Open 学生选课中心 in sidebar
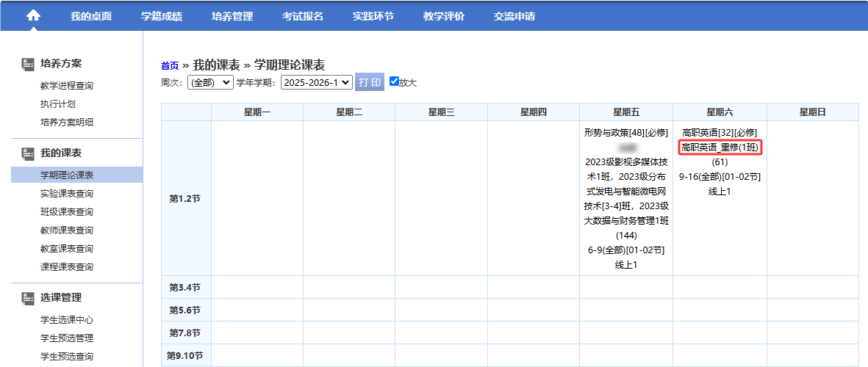This screenshot has height=367, width=868. [67, 320]
